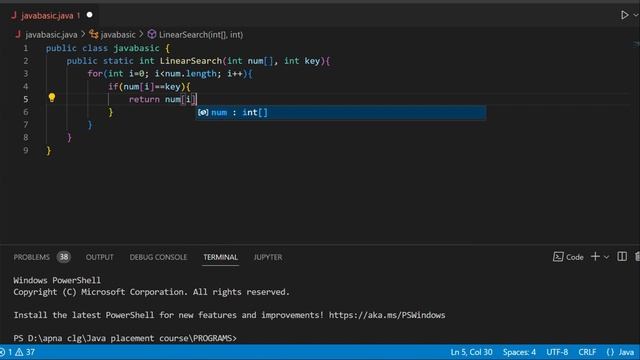The image size is (640, 360).
Task: Click Spaces: 4 indentation setting
Action: click(x=519, y=352)
